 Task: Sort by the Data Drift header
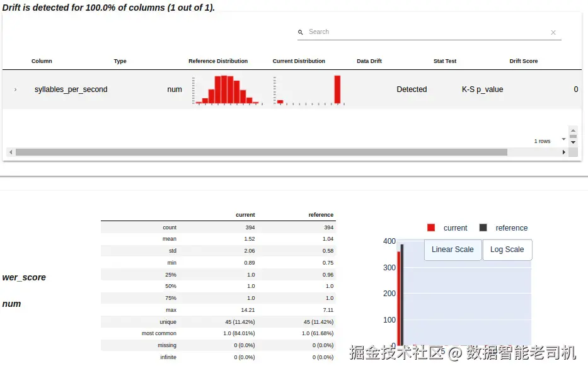click(x=369, y=61)
